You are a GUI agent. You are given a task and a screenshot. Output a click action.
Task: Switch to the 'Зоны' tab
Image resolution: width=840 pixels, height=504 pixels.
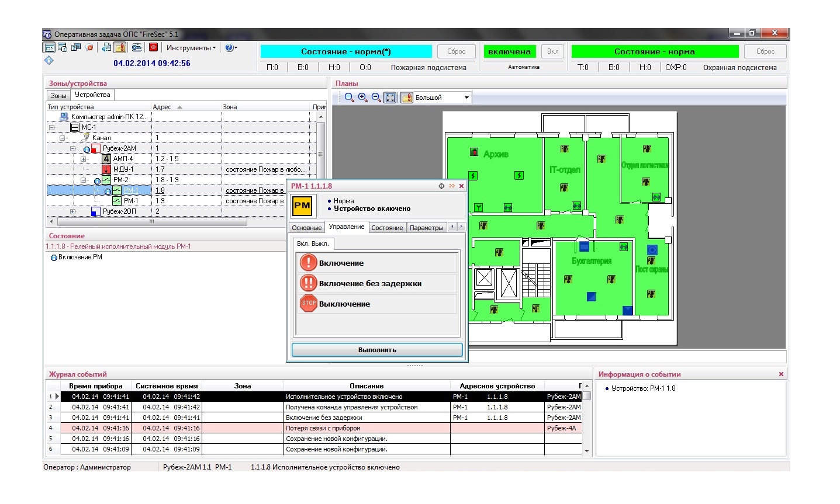point(58,95)
